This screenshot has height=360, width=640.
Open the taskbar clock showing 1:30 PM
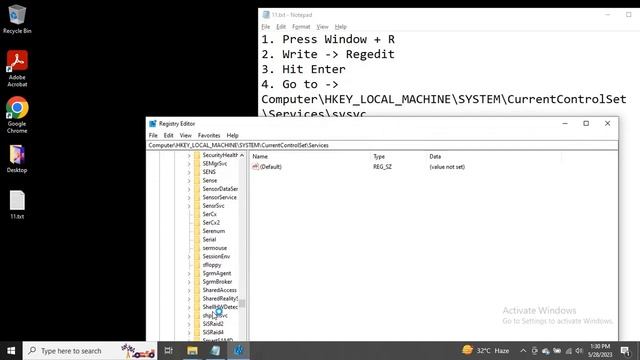(600, 351)
